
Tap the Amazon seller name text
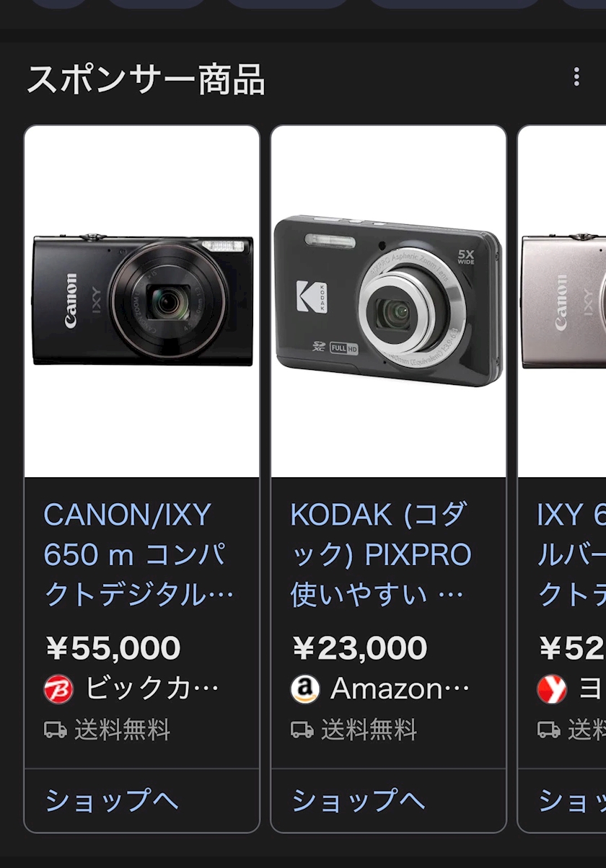coord(400,690)
